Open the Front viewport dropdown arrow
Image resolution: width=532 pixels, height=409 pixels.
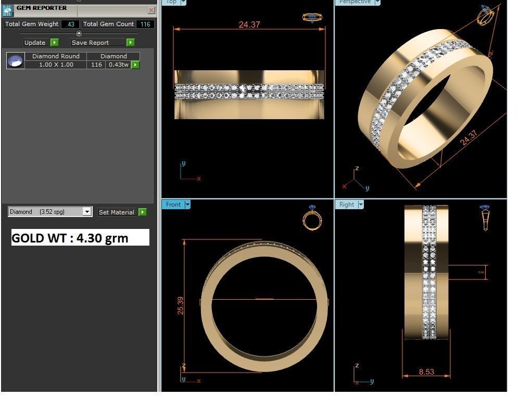pos(187,204)
